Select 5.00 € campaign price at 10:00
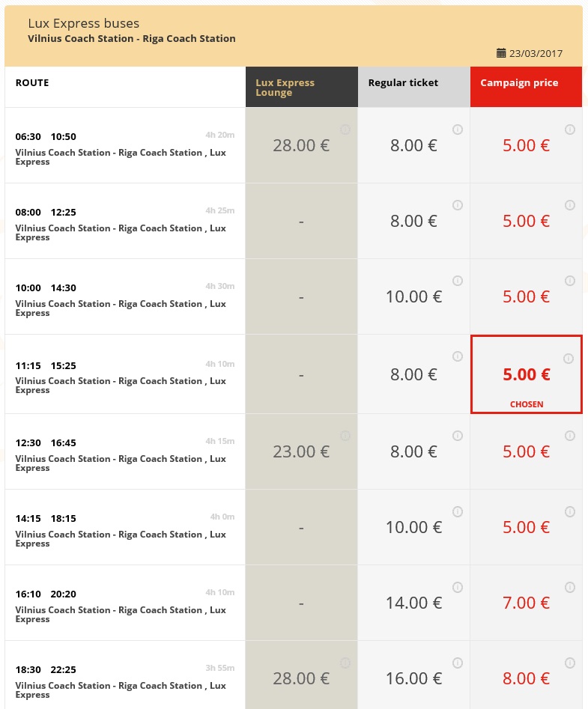 pos(526,296)
